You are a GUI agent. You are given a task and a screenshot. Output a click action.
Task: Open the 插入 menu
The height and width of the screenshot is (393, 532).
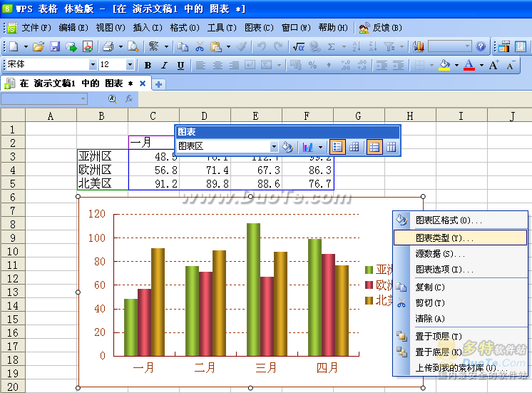coord(146,28)
